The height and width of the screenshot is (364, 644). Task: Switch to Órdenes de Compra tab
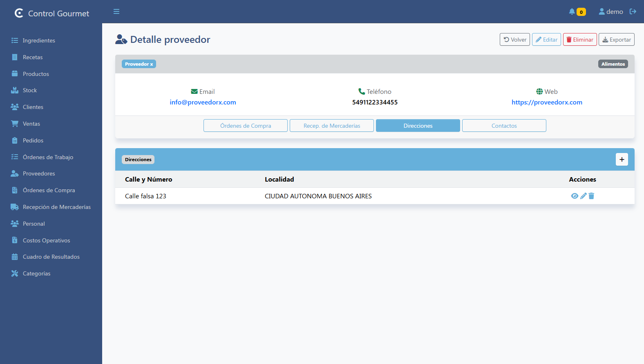pos(246,126)
